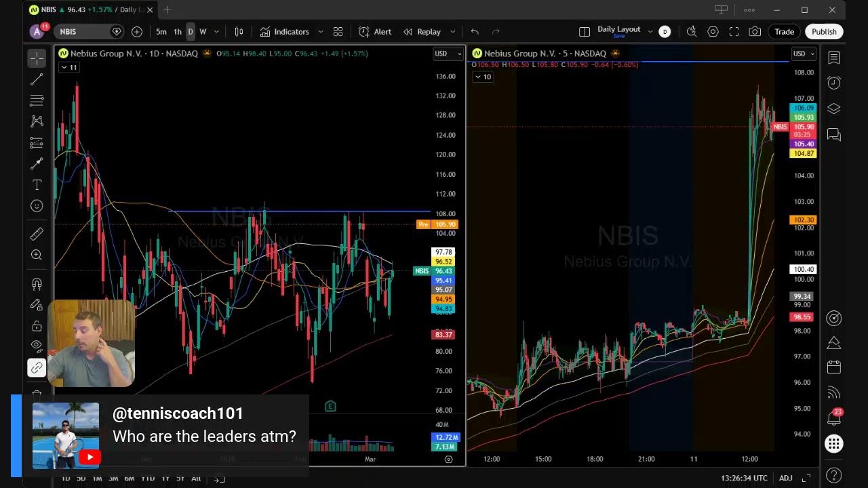868x488 pixels.
Task: Open a new tab with plus
Action: pos(167,9)
